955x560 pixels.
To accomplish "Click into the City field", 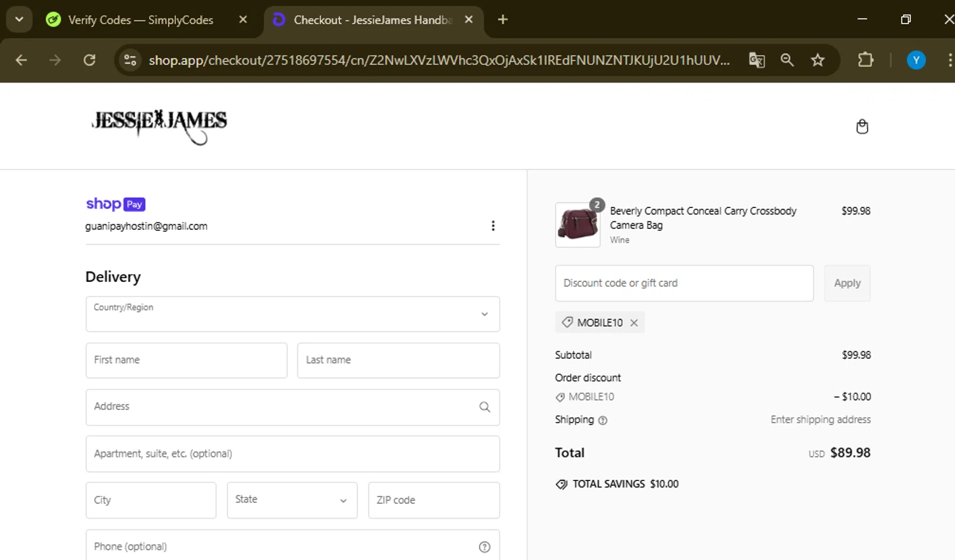I will [151, 500].
